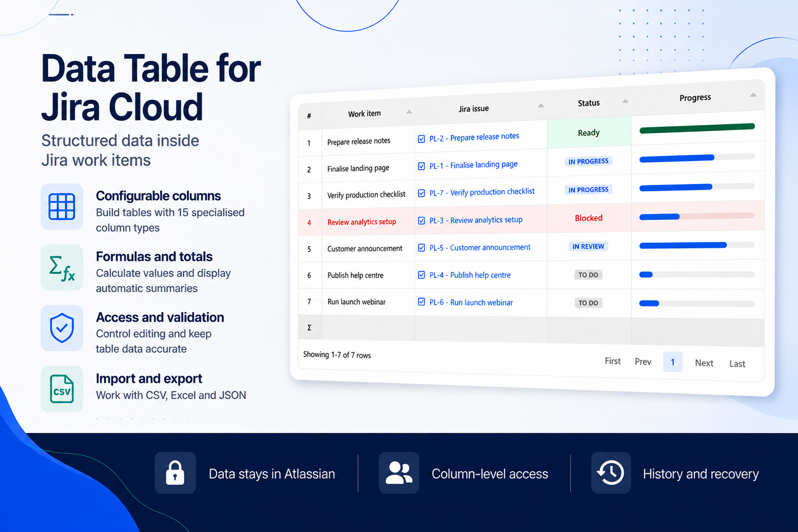Image resolution: width=798 pixels, height=532 pixels.
Task: Click the issue icon next to PL-5
Action: pyautogui.click(x=422, y=248)
